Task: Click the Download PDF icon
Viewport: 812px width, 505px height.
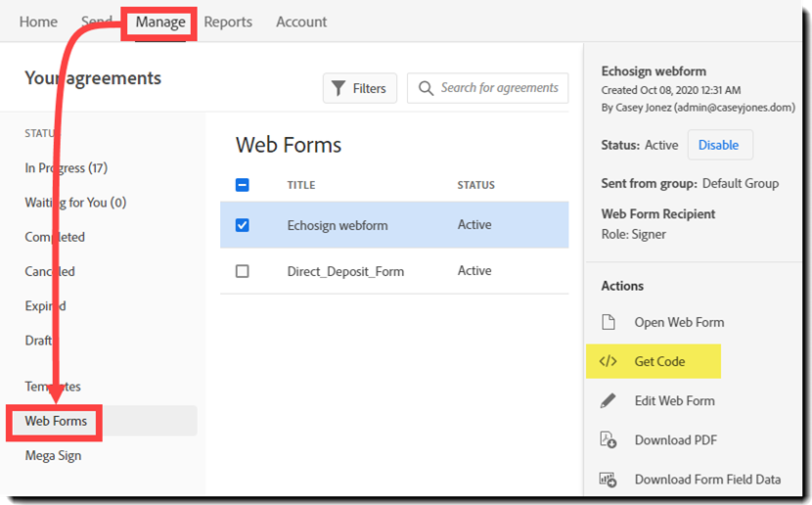Action: tap(608, 439)
